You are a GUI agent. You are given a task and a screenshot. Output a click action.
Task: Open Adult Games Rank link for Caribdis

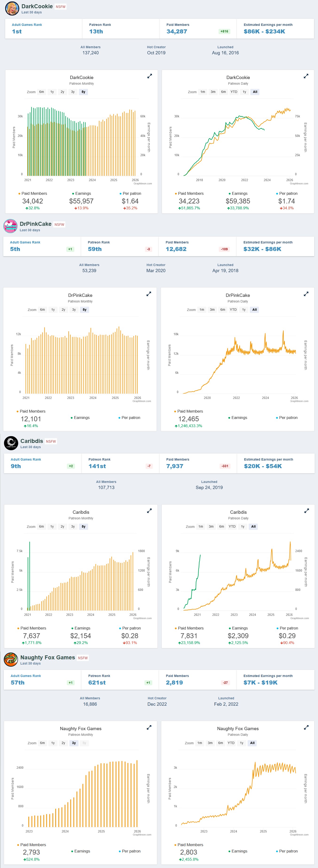click(x=26, y=459)
